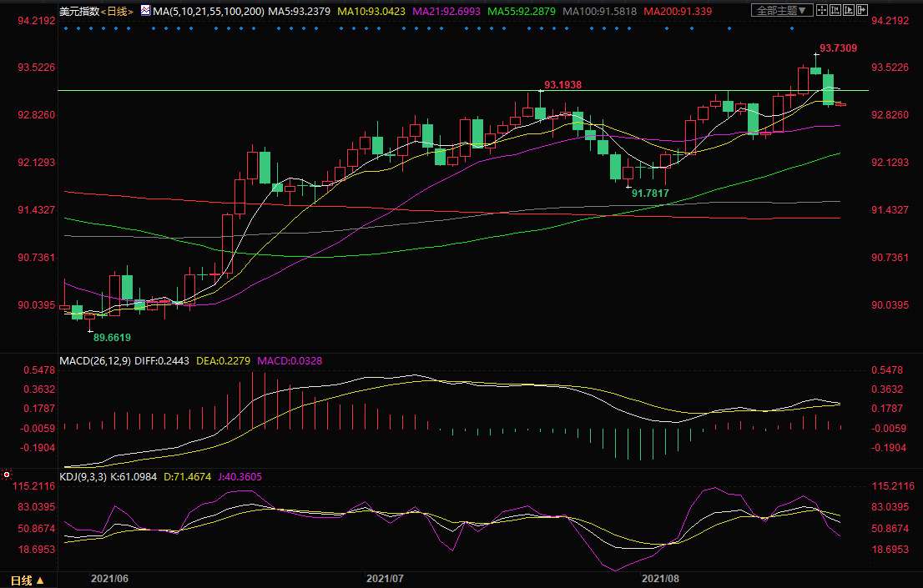
Task: Click the red sun icon left of KDJ
Action: [7, 475]
